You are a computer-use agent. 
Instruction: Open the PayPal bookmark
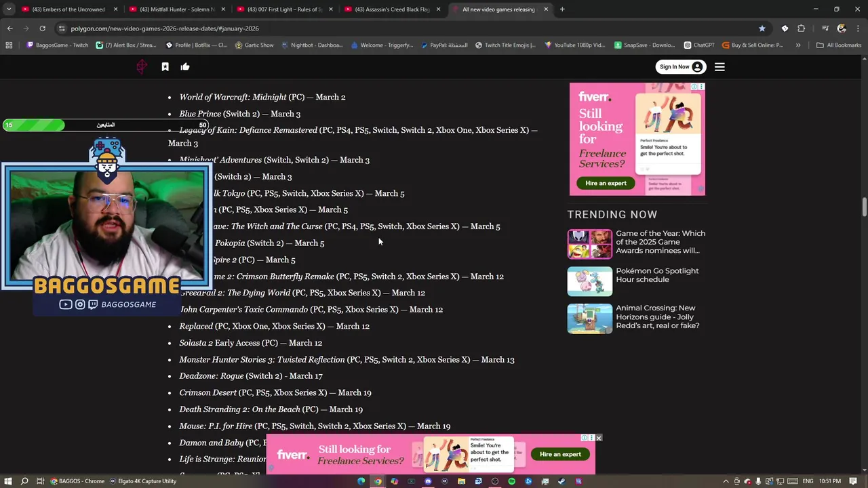pos(444,45)
